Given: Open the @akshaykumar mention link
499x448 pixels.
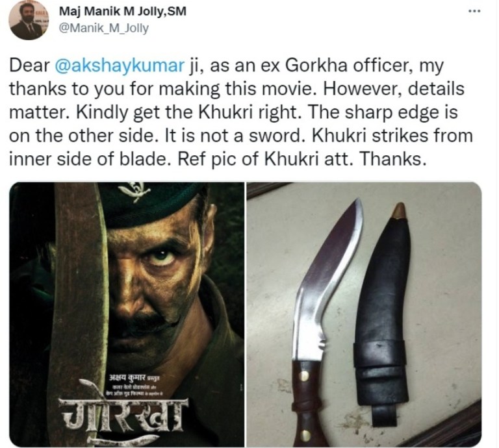Looking at the screenshot, I should [x=120, y=65].
